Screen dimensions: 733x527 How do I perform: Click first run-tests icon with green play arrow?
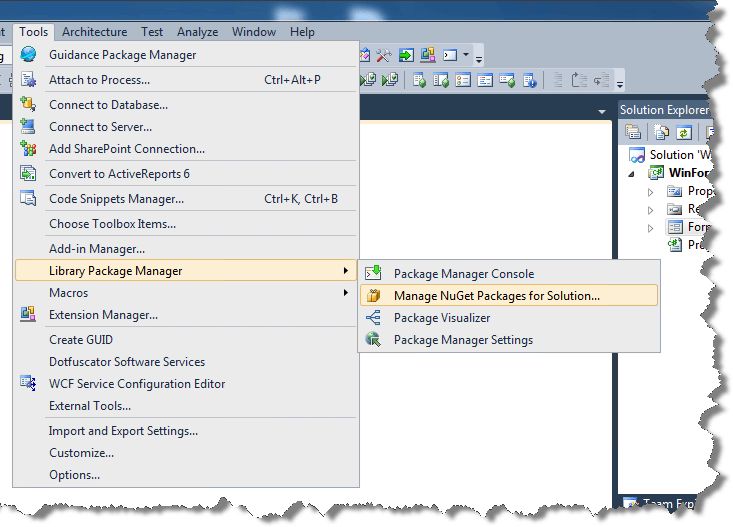click(x=368, y=80)
